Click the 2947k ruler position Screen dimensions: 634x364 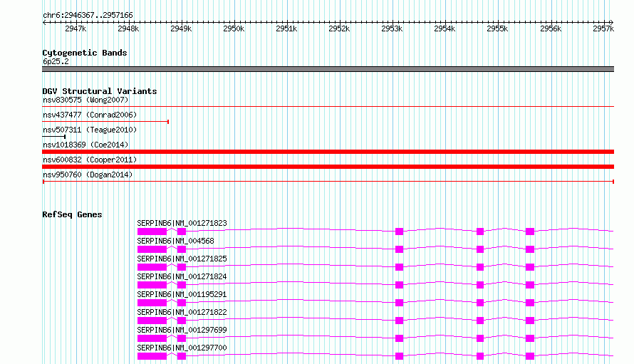point(76,28)
